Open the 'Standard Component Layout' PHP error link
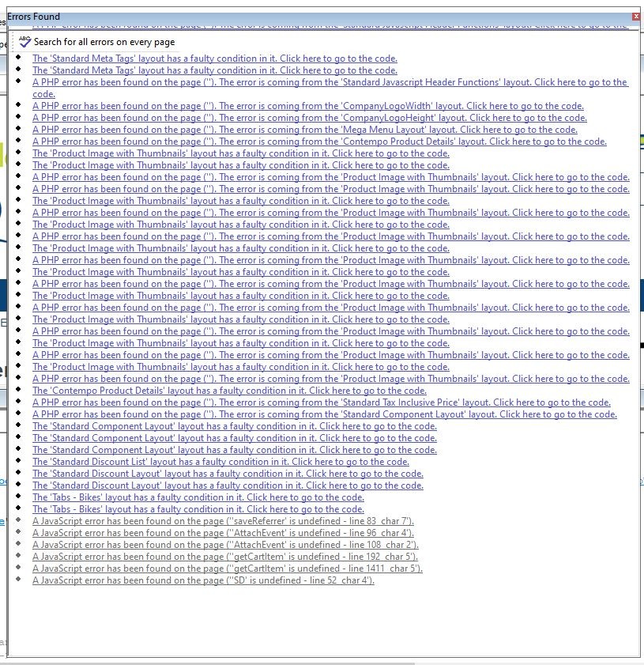644x665 pixels. click(325, 414)
